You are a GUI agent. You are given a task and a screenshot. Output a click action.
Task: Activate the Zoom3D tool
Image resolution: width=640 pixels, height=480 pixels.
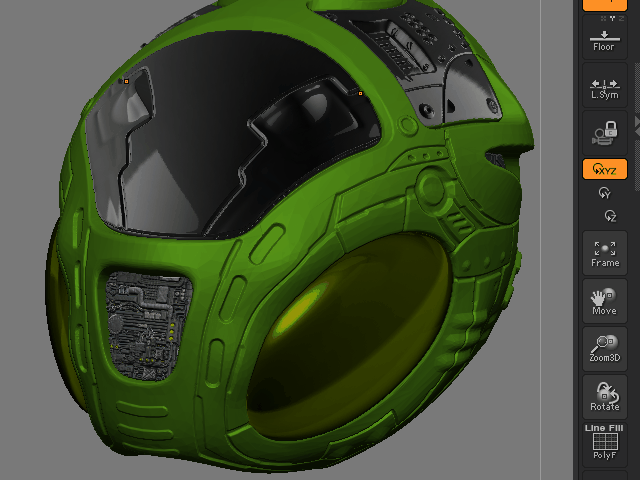coord(604,348)
